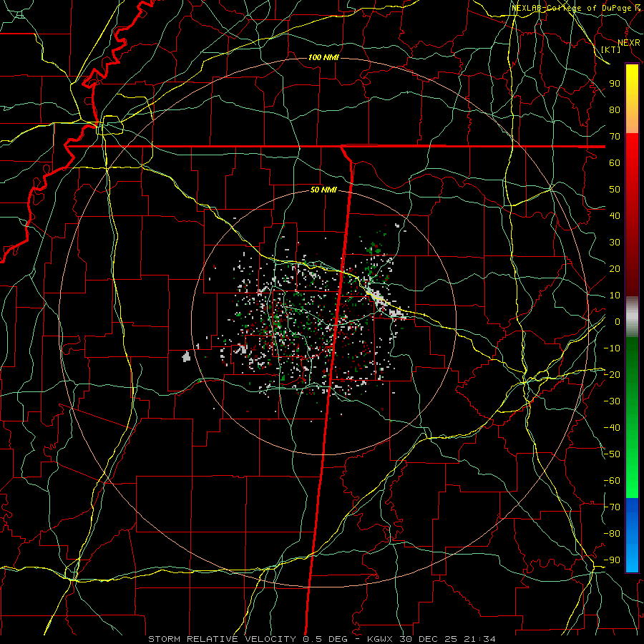Select the 0 value on velocity scale
This screenshot has width=644, height=644.
(x=618, y=321)
